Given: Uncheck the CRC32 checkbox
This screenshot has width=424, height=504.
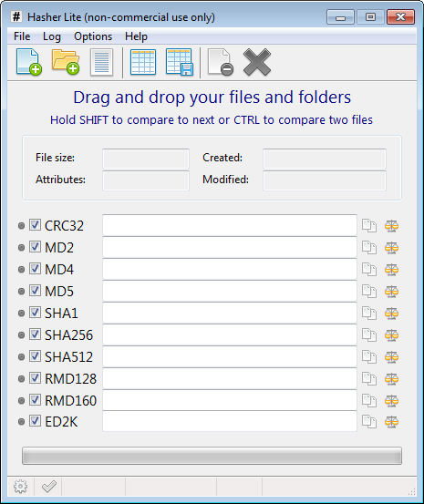Looking at the screenshot, I should [35, 225].
